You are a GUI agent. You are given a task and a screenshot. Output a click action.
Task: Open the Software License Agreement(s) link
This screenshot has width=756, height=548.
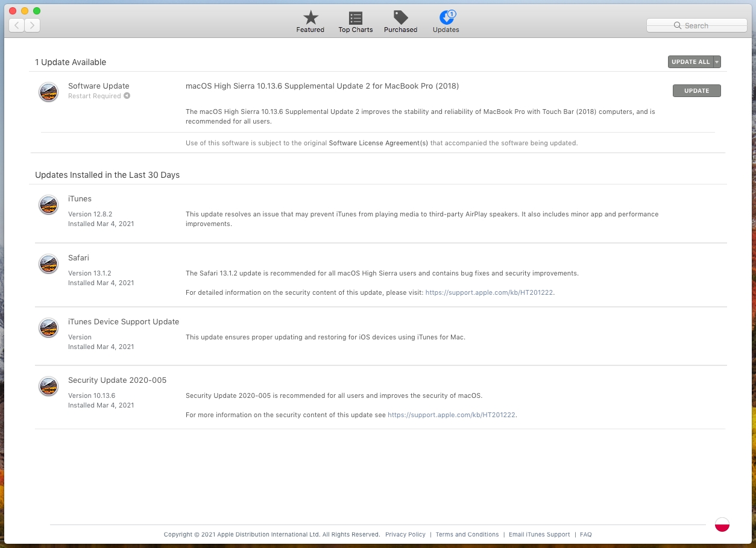coord(379,143)
